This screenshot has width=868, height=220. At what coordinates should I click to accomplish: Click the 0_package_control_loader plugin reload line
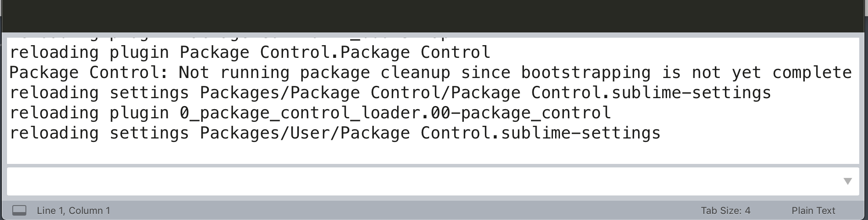click(310, 113)
